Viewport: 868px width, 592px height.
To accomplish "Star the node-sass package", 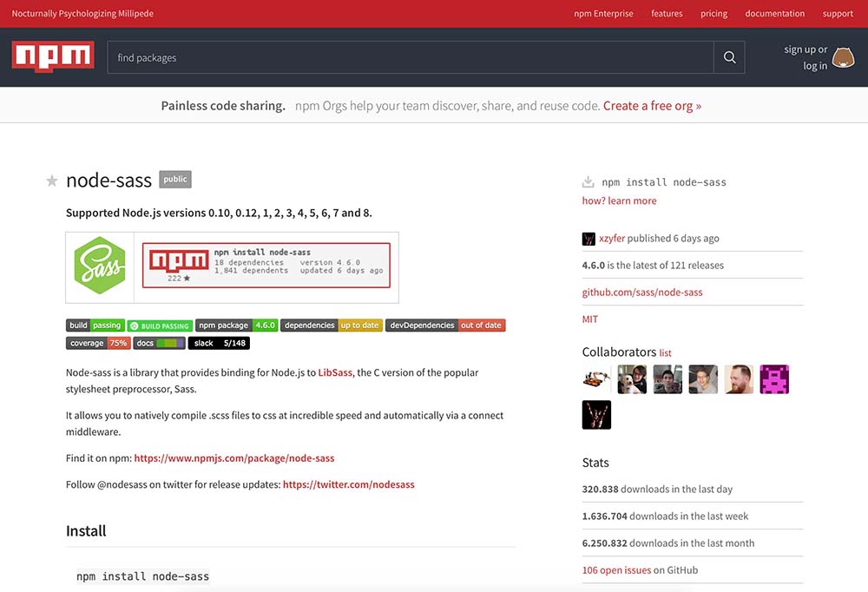I will click(x=51, y=181).
